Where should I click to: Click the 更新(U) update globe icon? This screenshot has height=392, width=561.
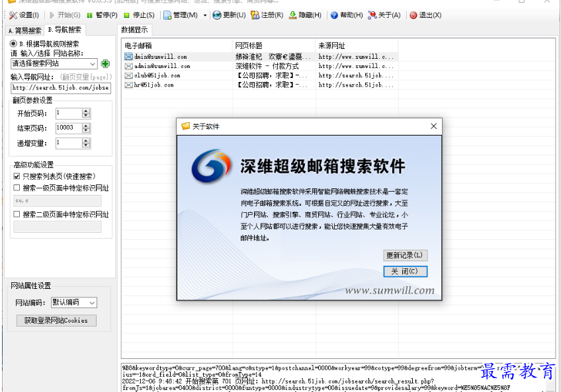(x=217, y=15)
